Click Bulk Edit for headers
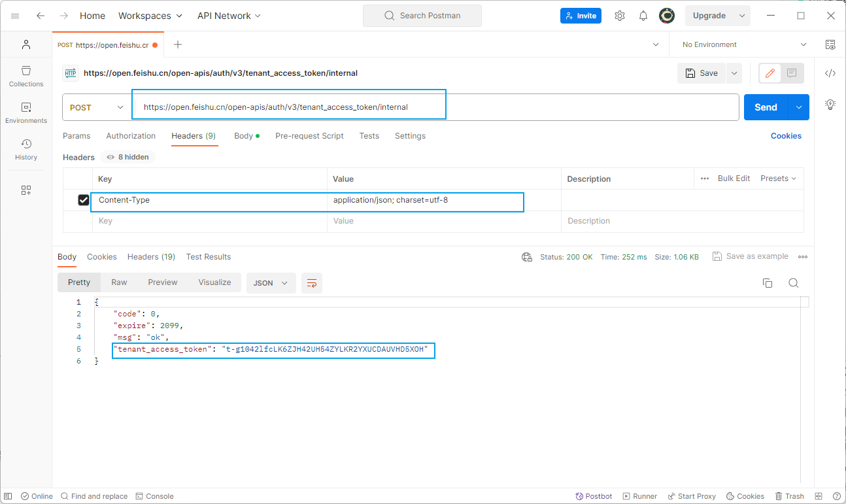Screen dimensions: 846x504 (734, 178)
